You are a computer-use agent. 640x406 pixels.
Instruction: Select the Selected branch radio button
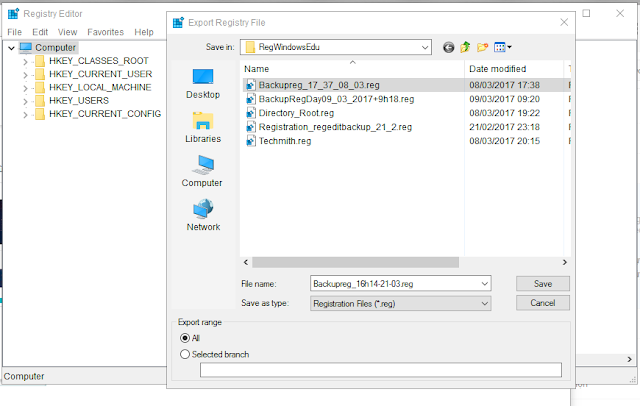(185, 354)
